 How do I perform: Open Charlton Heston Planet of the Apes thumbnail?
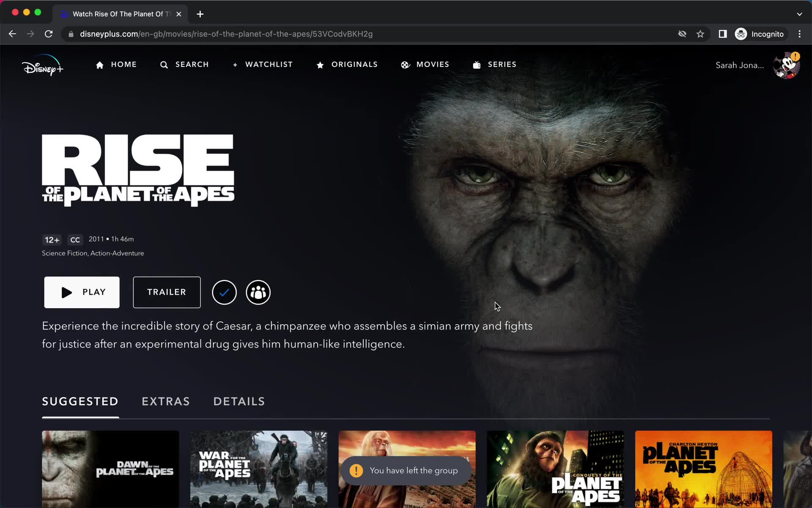coord(704,469)
